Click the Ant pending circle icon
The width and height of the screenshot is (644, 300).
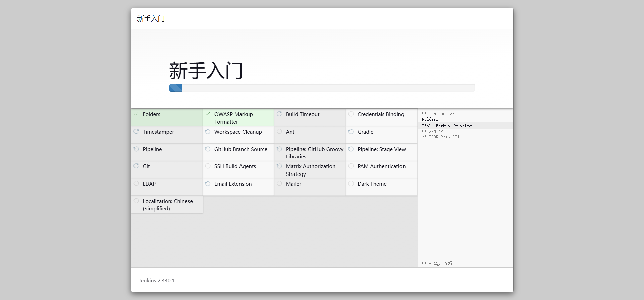click(279, 132)
